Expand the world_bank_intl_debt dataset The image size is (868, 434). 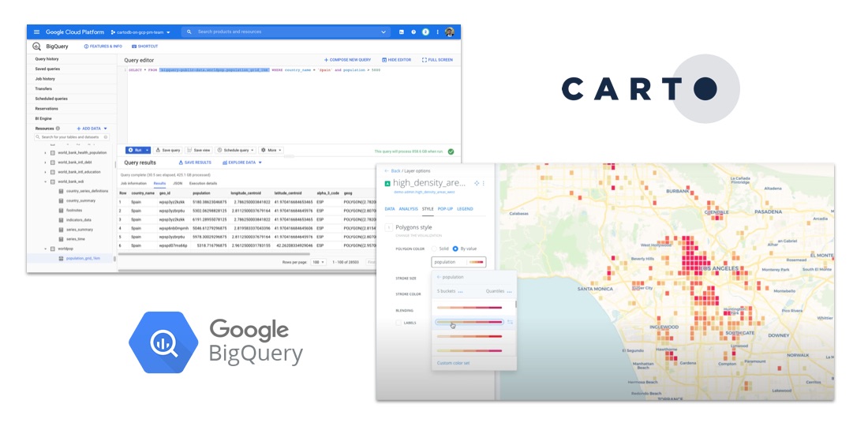tap(45, 162)
